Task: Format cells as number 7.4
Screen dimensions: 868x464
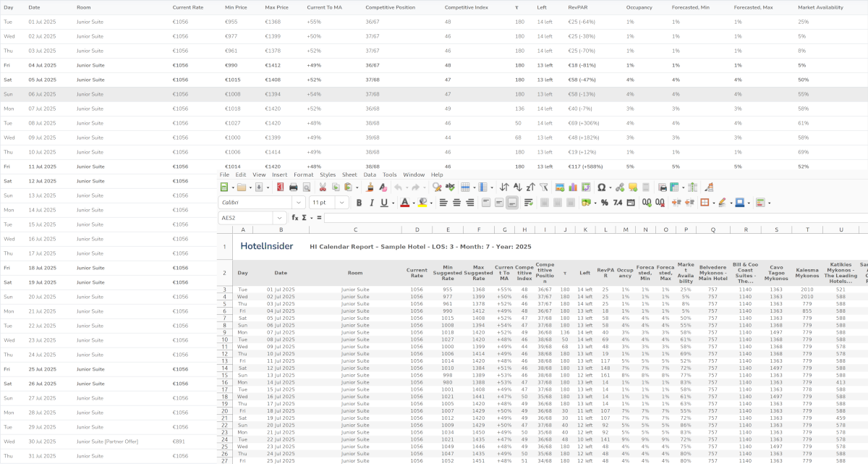Action: coord(617,203)
